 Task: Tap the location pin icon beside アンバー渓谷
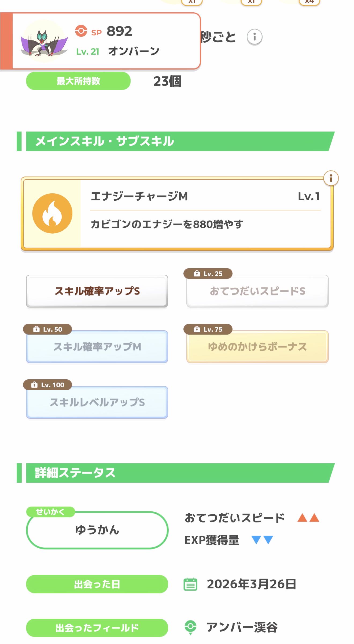tap(190, 627)
